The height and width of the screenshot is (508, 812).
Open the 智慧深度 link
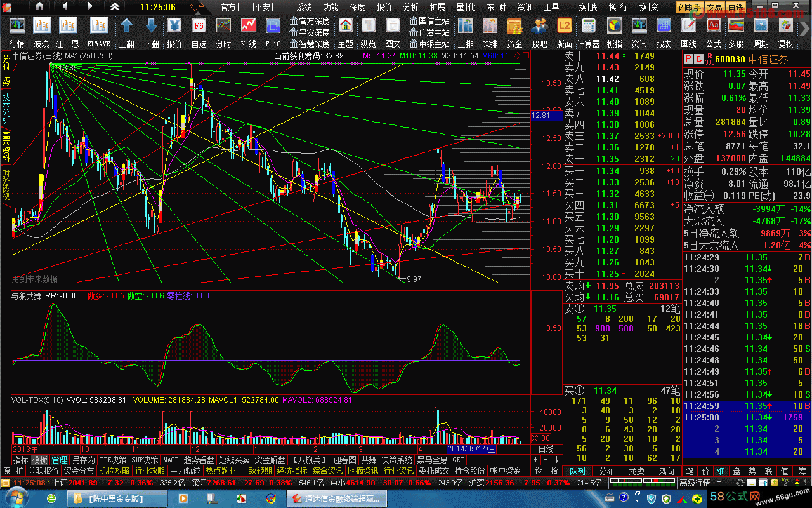point(310,44)
